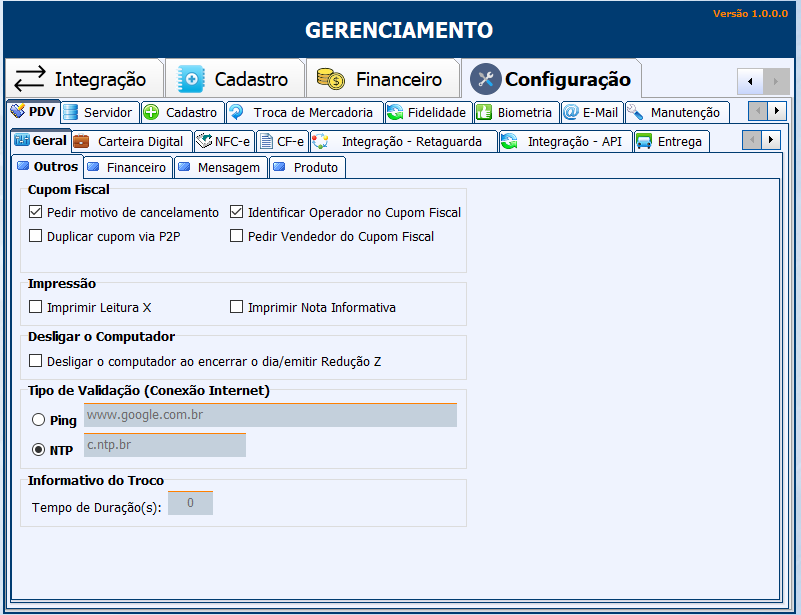The height and width of the screenshot is (615, 801).
Task: Click the Cadastro main tab icon
Action: [x=191, y=79]
